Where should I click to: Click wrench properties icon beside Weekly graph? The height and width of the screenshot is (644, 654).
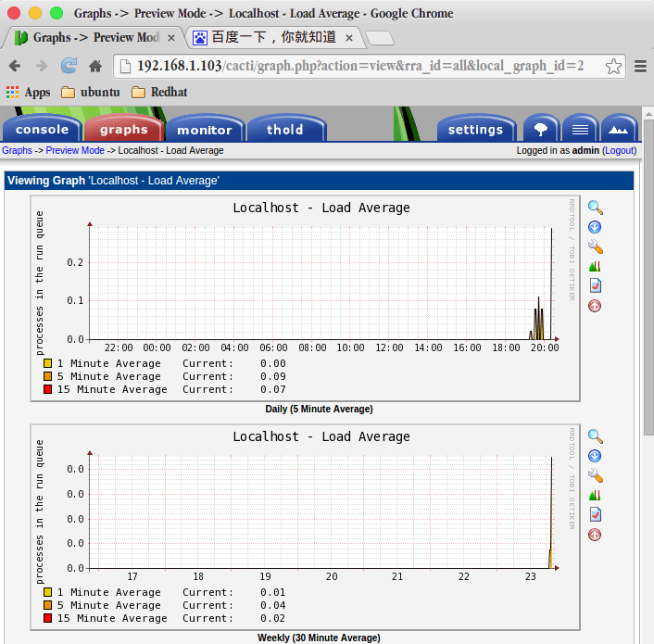click(596, 475)
